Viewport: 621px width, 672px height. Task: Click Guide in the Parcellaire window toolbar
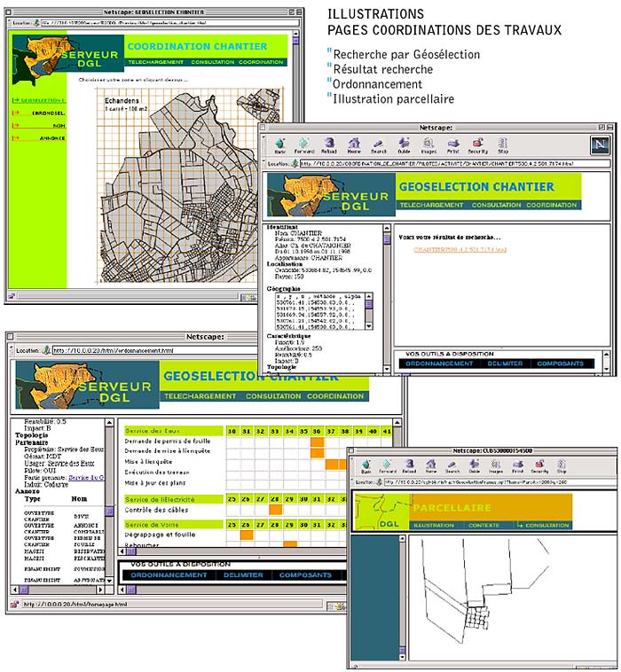[x=474, y=466]
